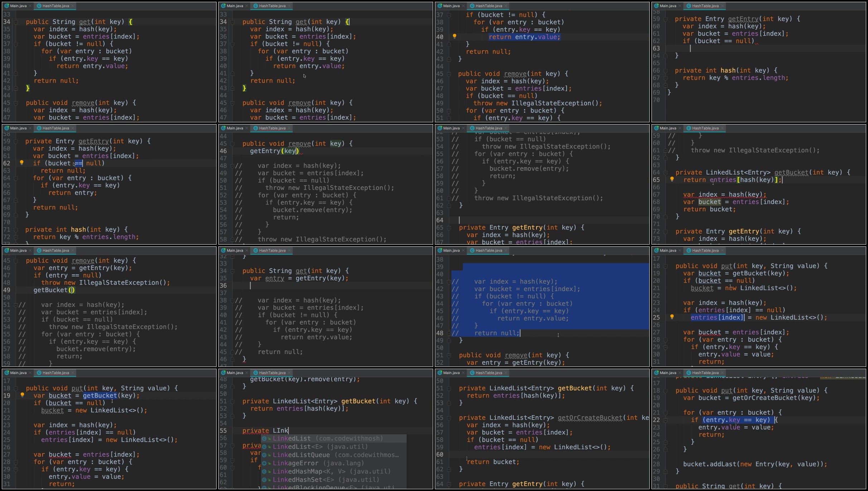868x491 pixels.
Task: Click 'bucket.addLast(new Entry(key, value));' on line 28
Action: [755, 464]
